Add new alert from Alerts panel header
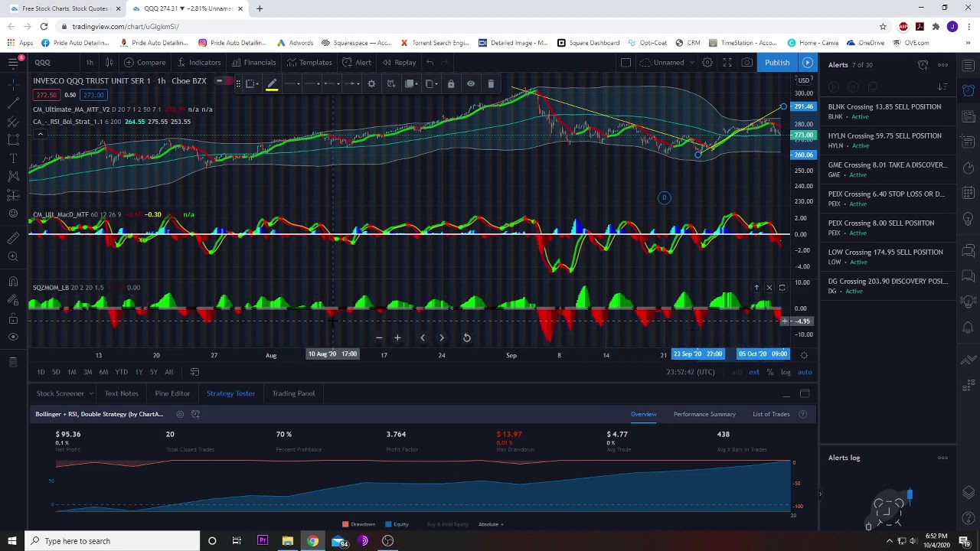Screen dimensions: 980x551 click(x=923, y=65)
